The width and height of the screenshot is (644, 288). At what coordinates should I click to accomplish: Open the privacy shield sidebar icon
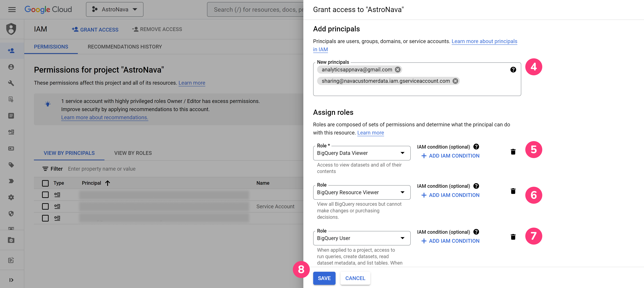11,214
